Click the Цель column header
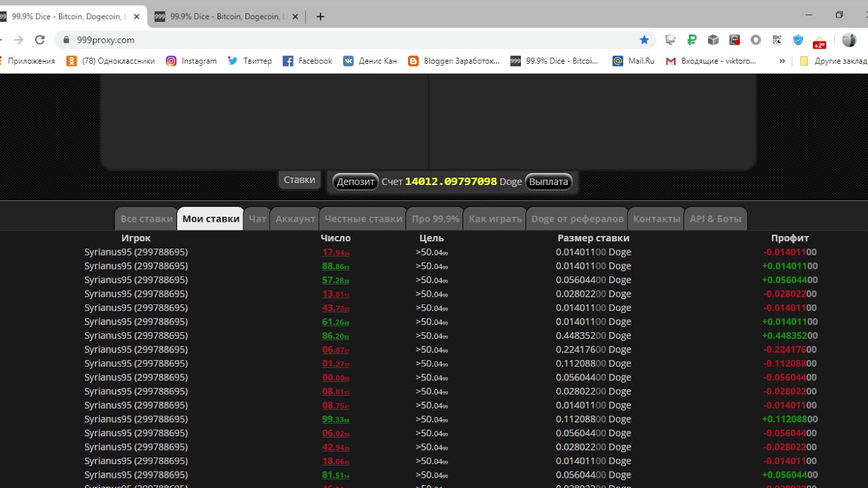Screen dimensions: 868x488 431,238
